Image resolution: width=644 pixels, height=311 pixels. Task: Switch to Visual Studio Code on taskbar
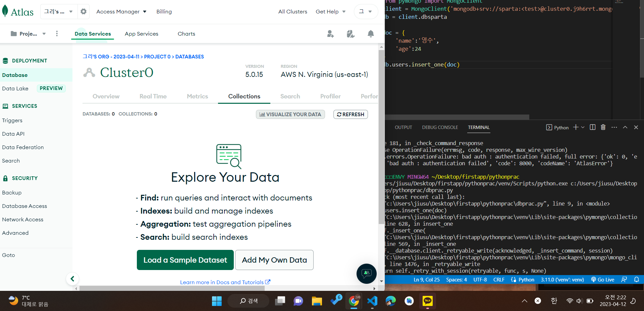click(x=372, y=301)
